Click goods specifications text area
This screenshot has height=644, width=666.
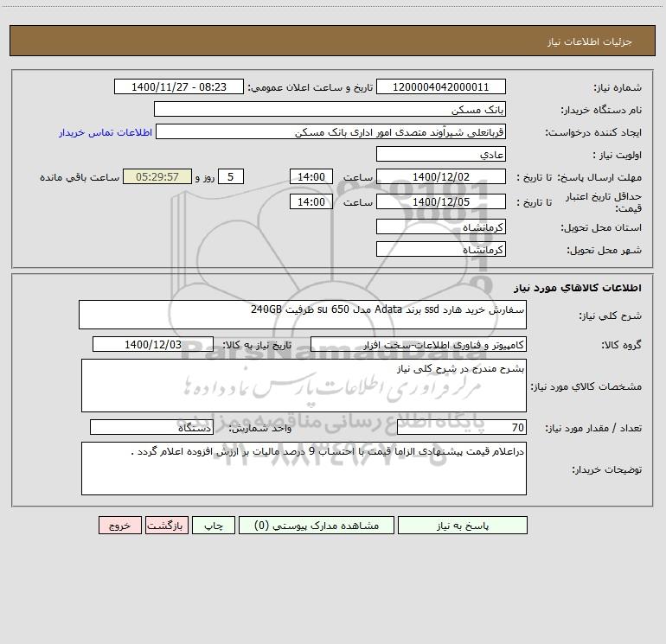(x=304, y=386)
